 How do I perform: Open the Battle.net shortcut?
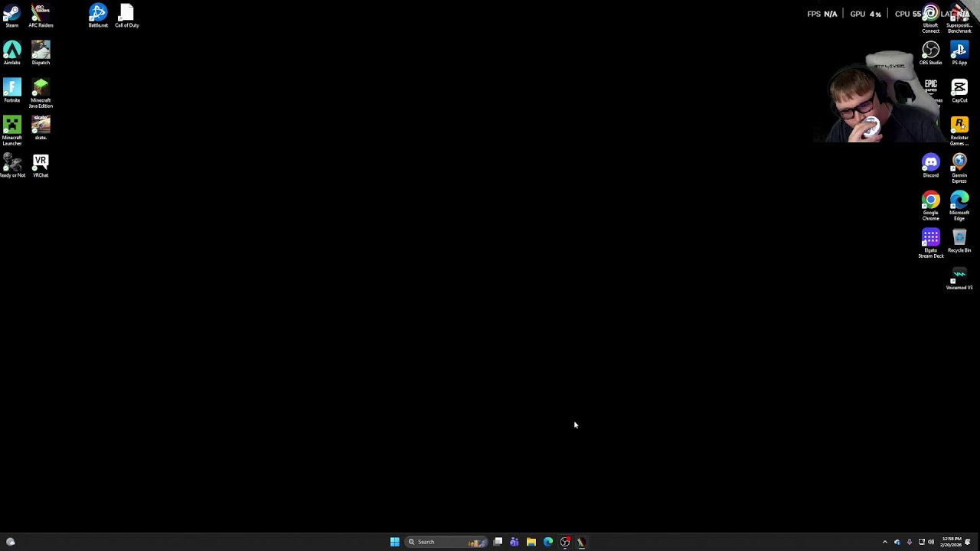[x=98, y=16]
